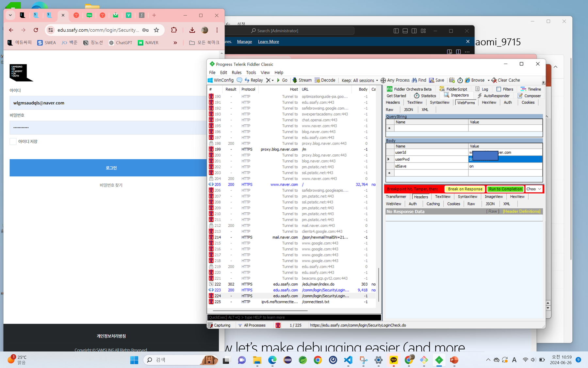Click the camera screenshot icon in Fiddler toolbar

(x=452, y=80)
